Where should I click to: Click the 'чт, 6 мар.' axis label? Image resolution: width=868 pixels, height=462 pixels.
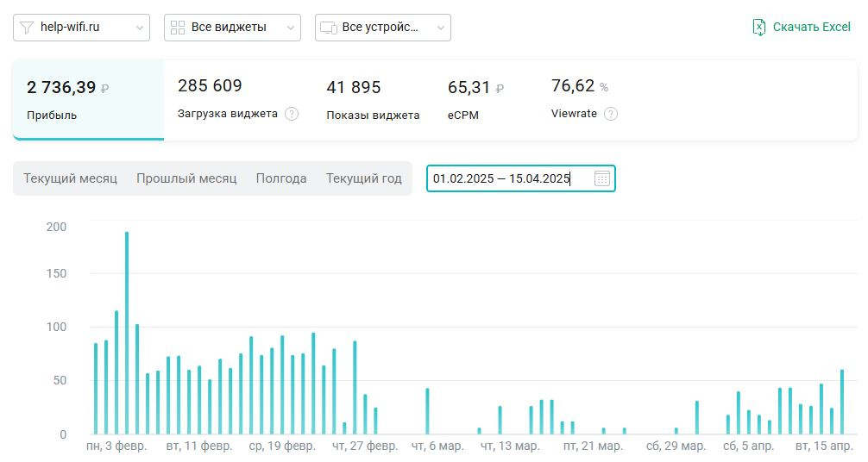(x=437, y=446)
